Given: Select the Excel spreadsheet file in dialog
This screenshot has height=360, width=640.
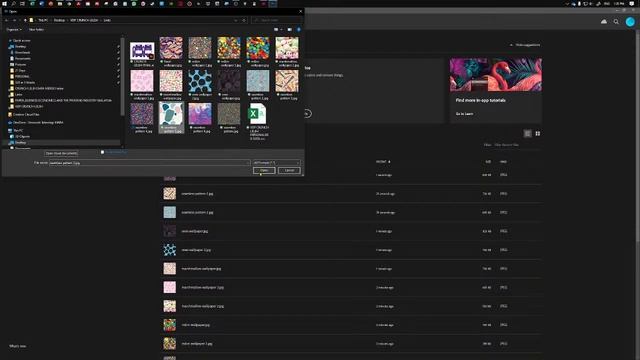Looking at the screenshot, I should 258,121.
